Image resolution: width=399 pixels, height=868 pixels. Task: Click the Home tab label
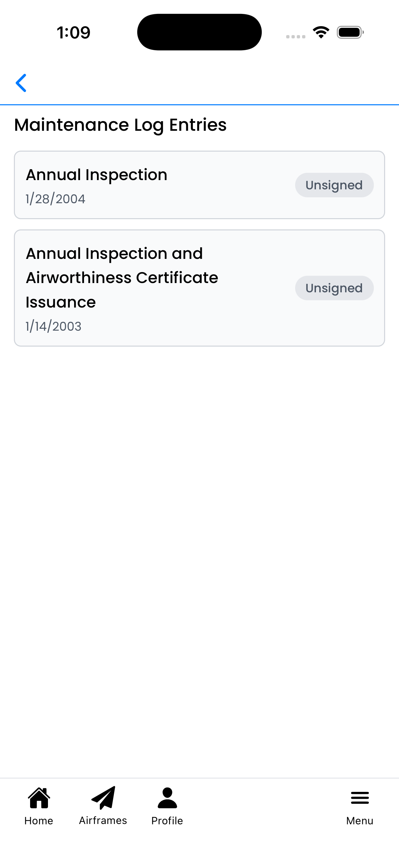(39, 821)
